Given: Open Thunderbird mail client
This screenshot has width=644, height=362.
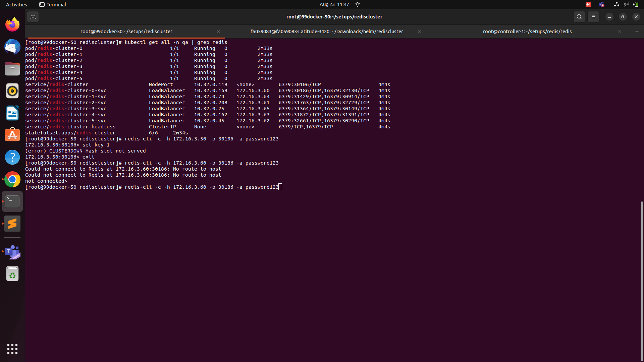Looking at the screenshot, I should tap(12, 47).
